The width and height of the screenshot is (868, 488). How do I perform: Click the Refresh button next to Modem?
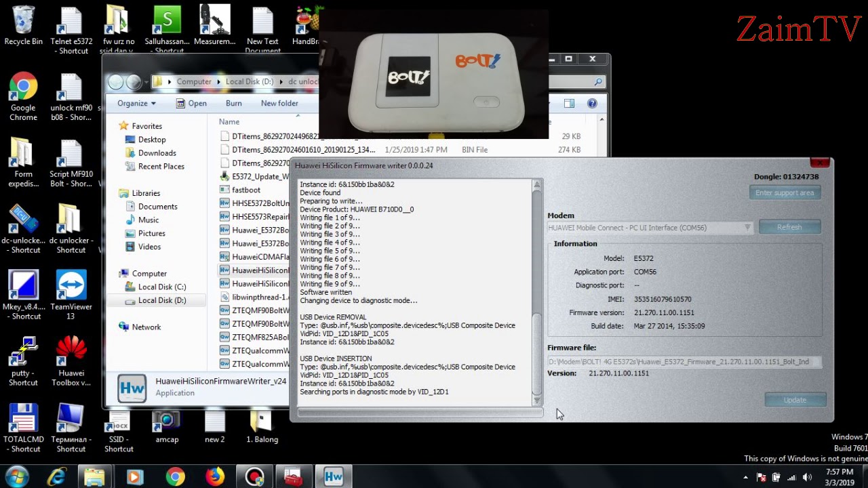tap(789, 227)
